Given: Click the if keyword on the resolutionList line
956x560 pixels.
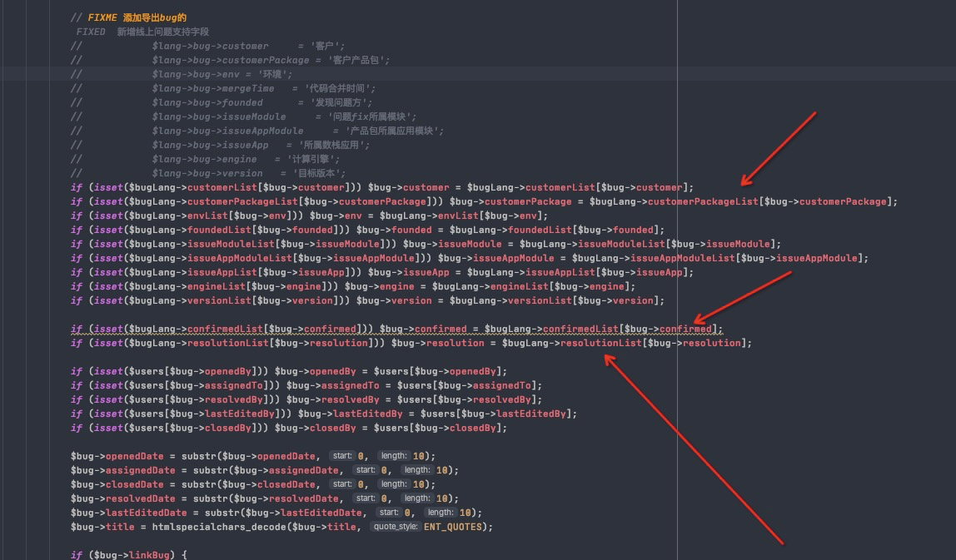Looking at the screenshot, I should [x=77, y=343].
